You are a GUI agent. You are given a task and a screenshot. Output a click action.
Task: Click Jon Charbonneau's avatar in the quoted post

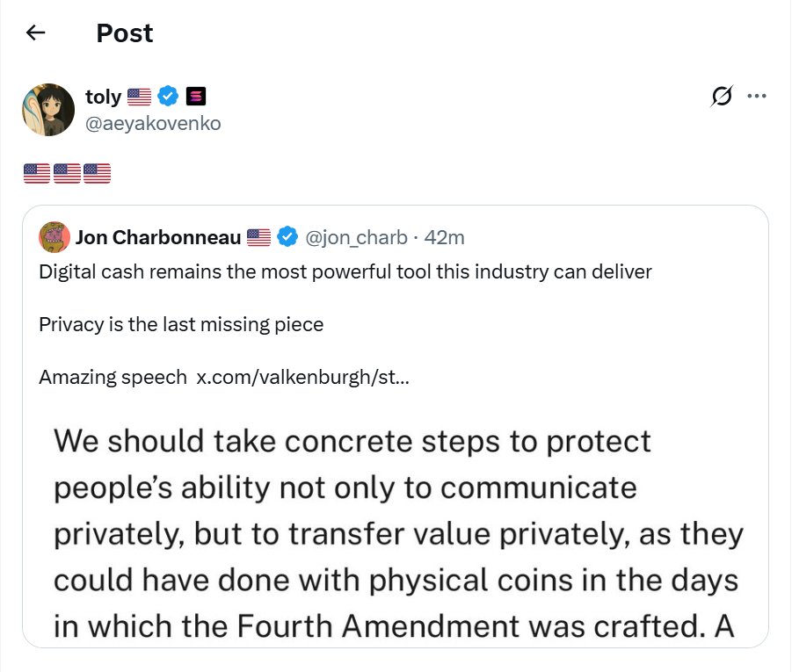[54, 237]
